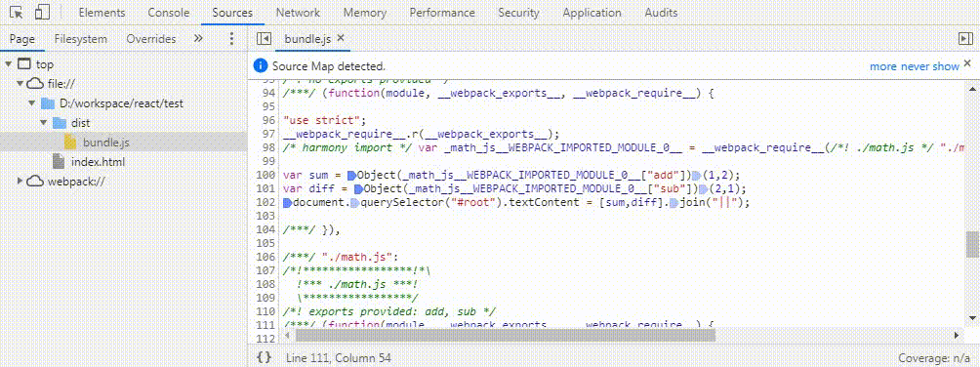
Task: Collapse the dist folder arrow
Action: (44, 123)
